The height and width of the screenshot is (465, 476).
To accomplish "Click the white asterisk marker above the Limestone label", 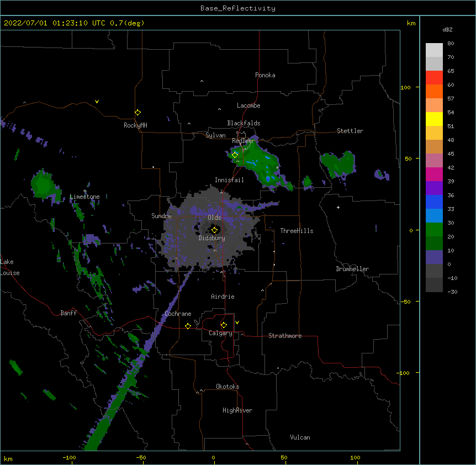I will pos(84,191).
